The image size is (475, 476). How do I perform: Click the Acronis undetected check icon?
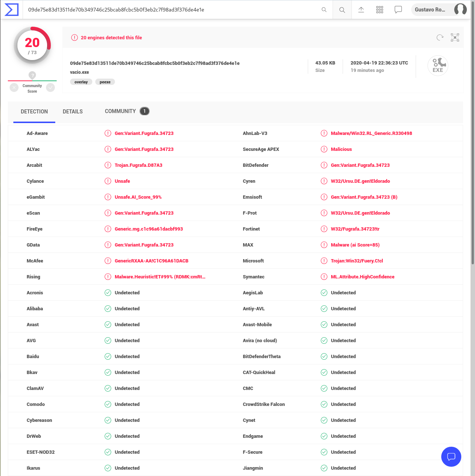[x=108, y=293]
